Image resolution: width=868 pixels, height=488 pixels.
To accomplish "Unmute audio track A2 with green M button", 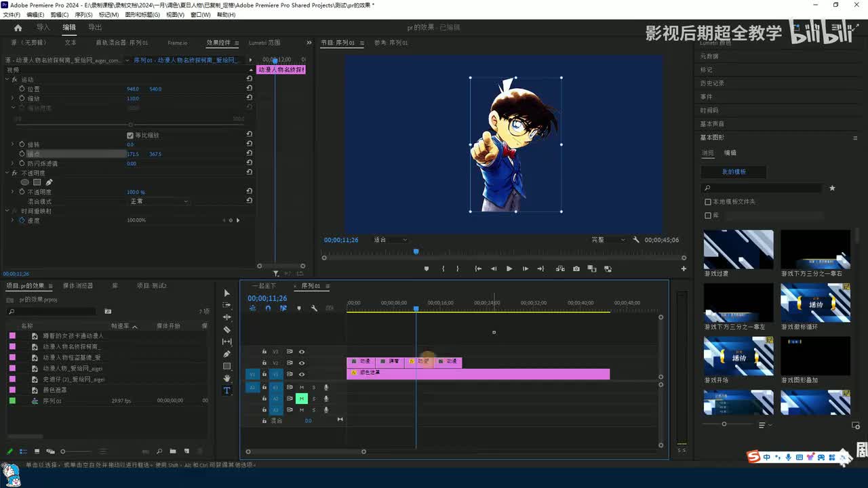I will pyautogui.click(x=302, y=399).
